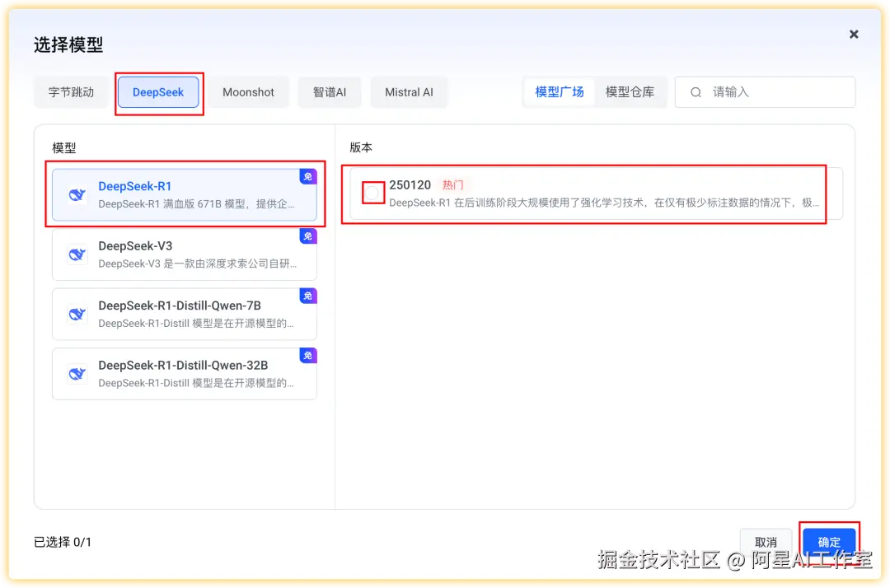Click the 250120 version description text
Screen dimensions: 890x588
[604, 203]
